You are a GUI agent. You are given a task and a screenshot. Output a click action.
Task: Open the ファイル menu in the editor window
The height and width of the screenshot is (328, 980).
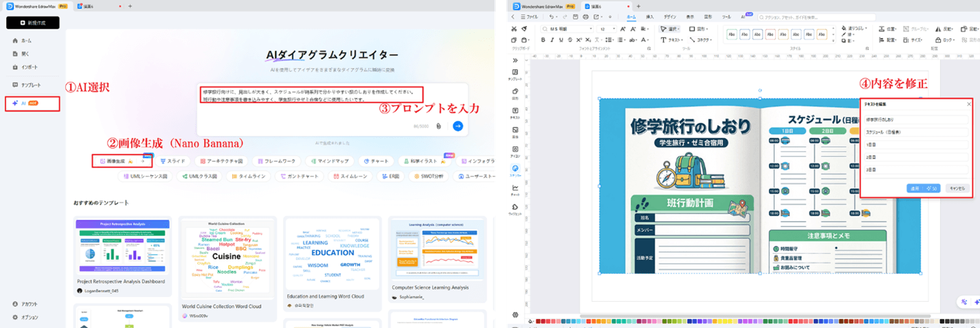(529, 16)
